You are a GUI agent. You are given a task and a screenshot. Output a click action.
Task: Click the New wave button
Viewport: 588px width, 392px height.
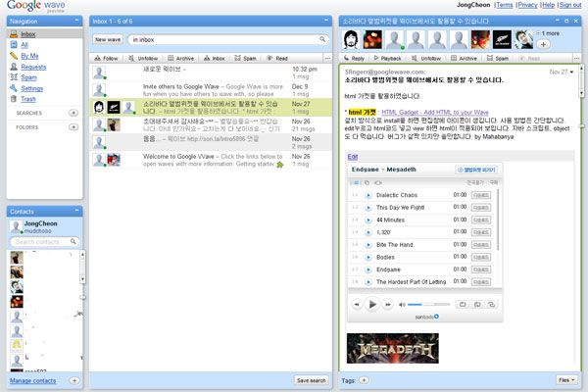tap(108, 39)
